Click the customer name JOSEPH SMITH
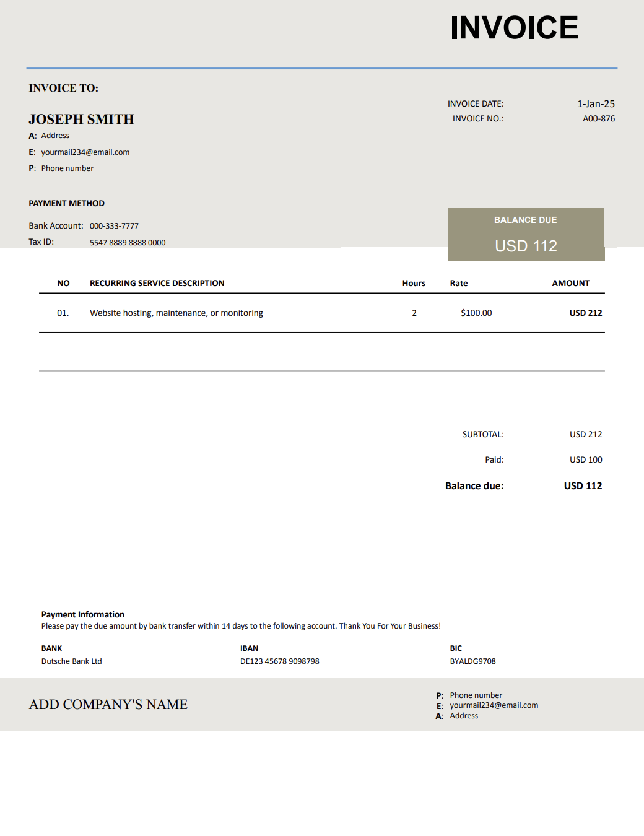The image size is (644, 836). (81, 119)
